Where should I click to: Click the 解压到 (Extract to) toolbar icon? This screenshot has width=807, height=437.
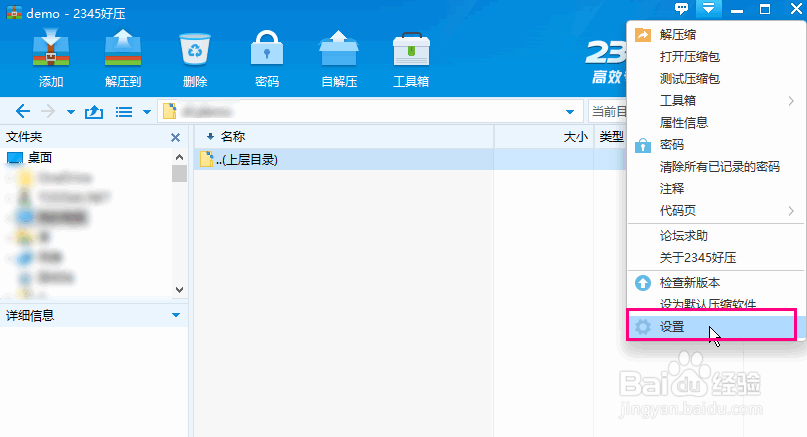pos(122,48)
